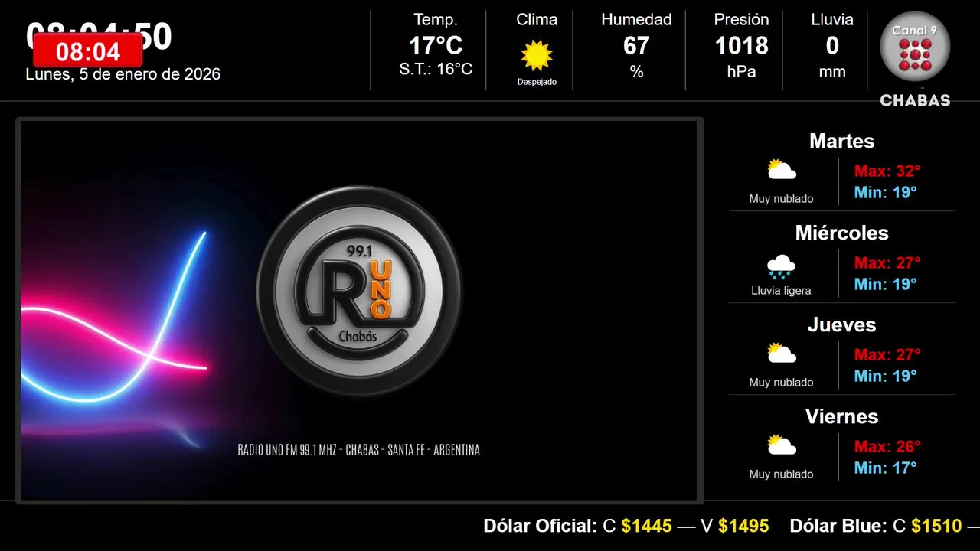
Task: Click the Clima header label
Action: (537, 20)
